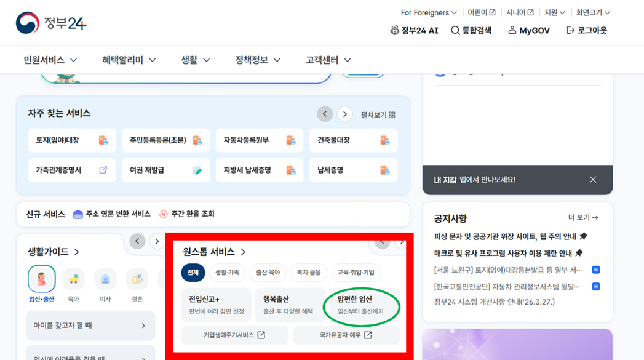
Task: Open 통합검색 magnifier search
Action: 455,30
